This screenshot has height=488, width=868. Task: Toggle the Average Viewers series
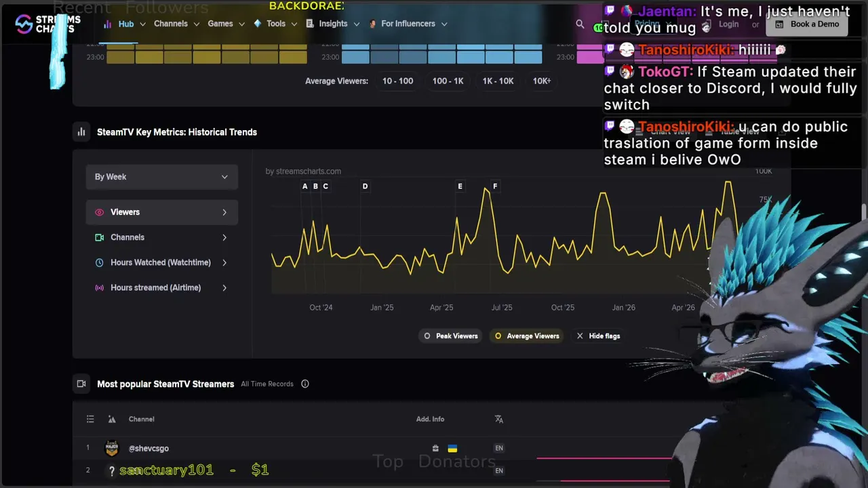pos(528,336)
